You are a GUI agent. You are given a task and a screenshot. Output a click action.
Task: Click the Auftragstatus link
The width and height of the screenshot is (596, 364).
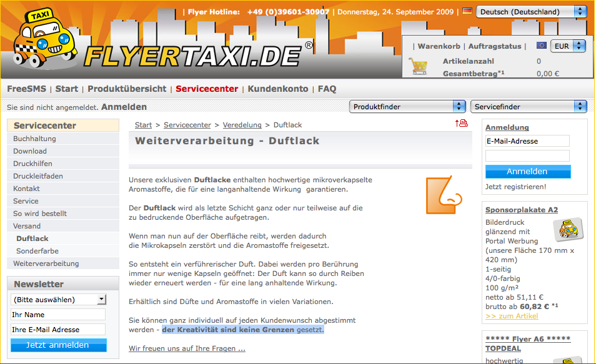[495, 46]
